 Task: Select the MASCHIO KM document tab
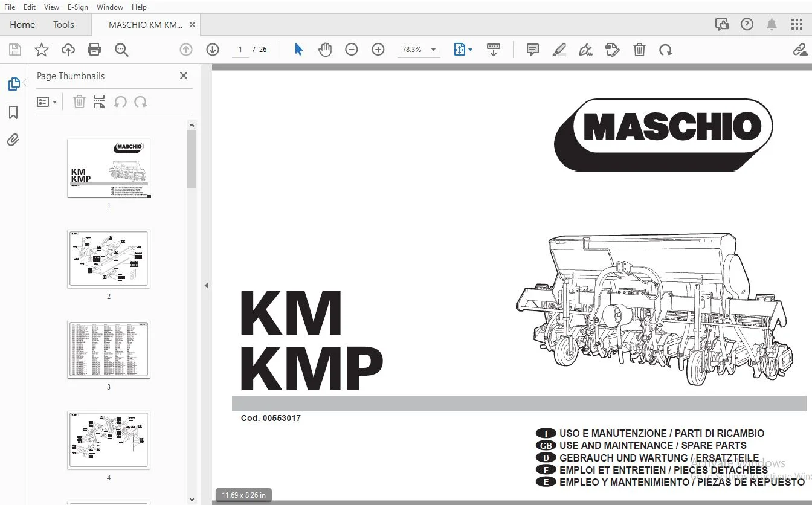coord(146,25)
